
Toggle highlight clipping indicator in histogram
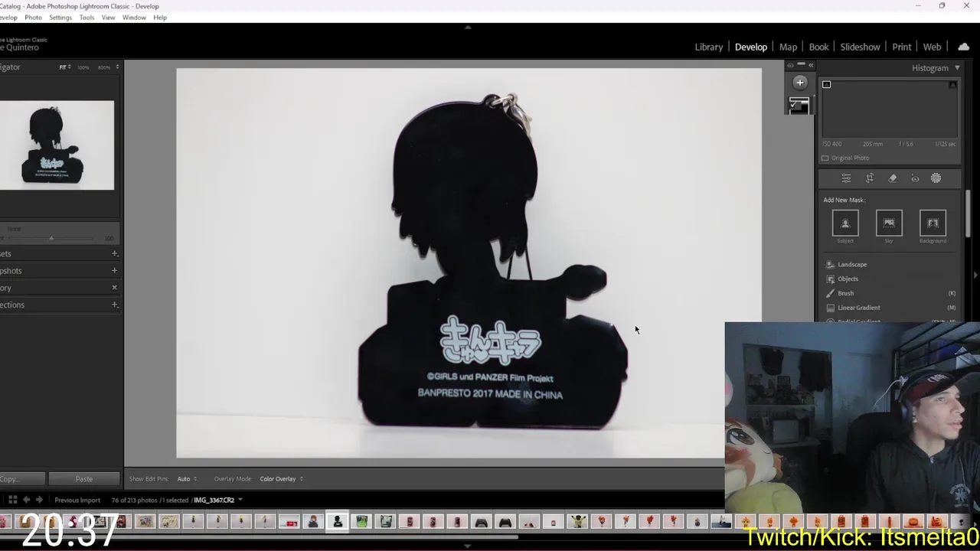(952, 84)
